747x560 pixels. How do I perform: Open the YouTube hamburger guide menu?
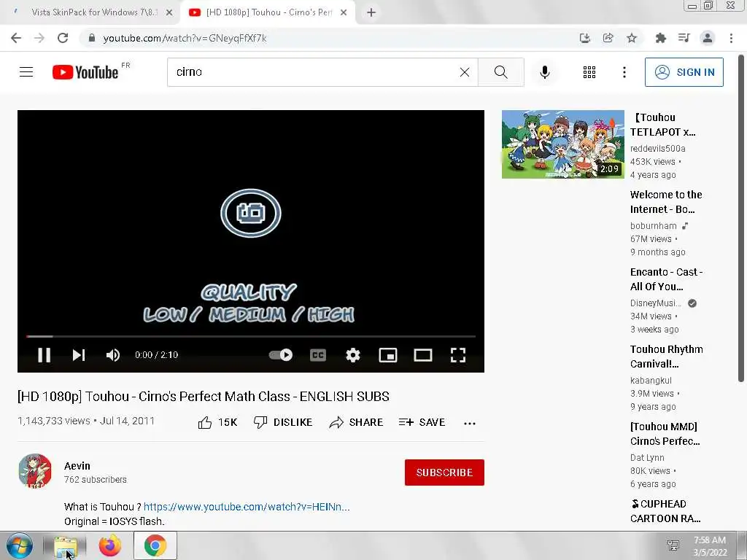(26, 72)
